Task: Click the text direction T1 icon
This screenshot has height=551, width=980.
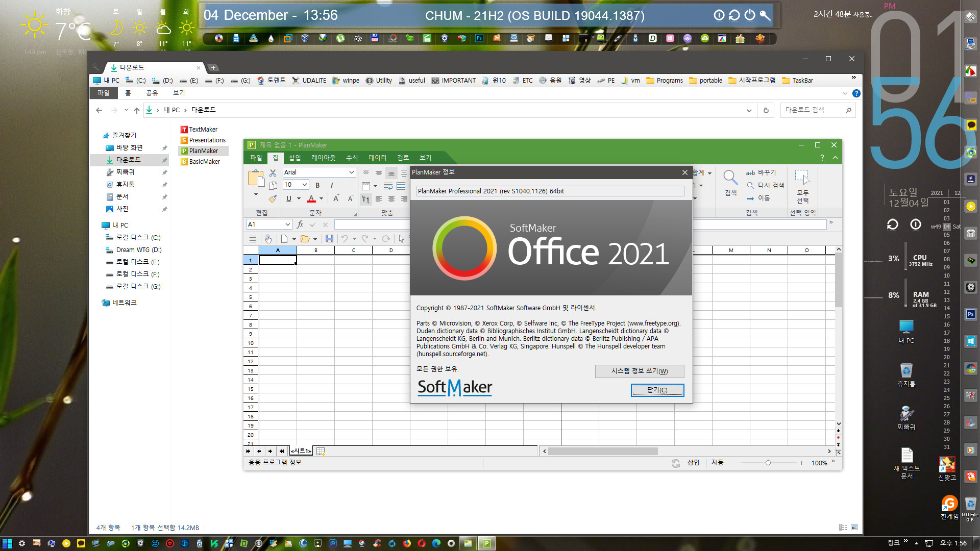Action: pos(365,199)
